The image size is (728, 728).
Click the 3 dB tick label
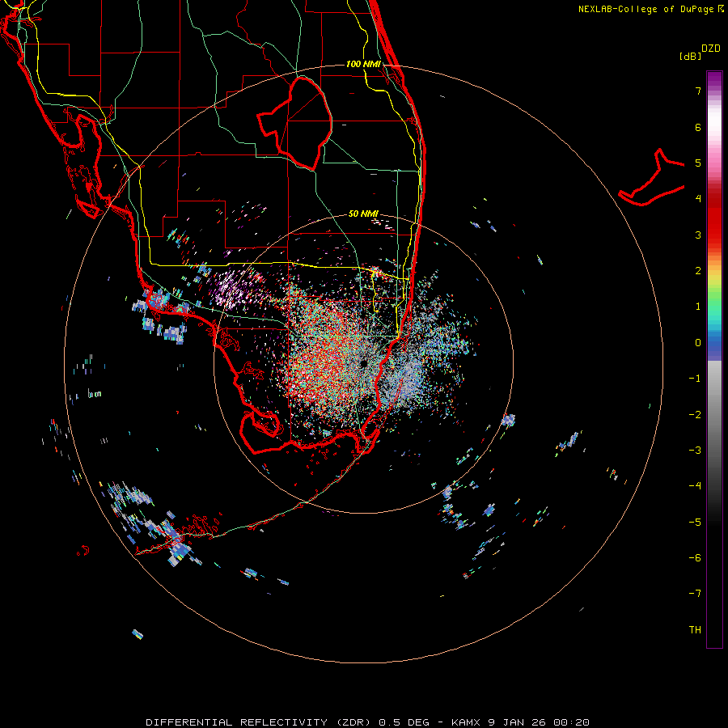coord(698,235)
